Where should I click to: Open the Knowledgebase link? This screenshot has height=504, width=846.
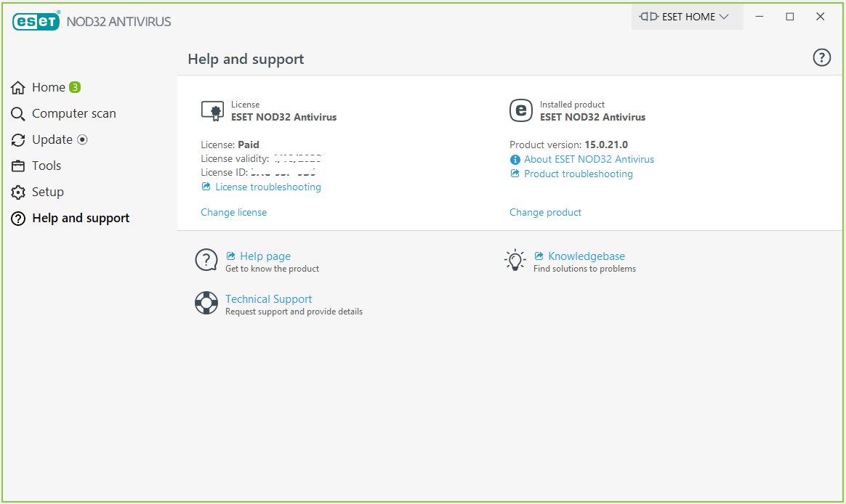coord(586,256)
